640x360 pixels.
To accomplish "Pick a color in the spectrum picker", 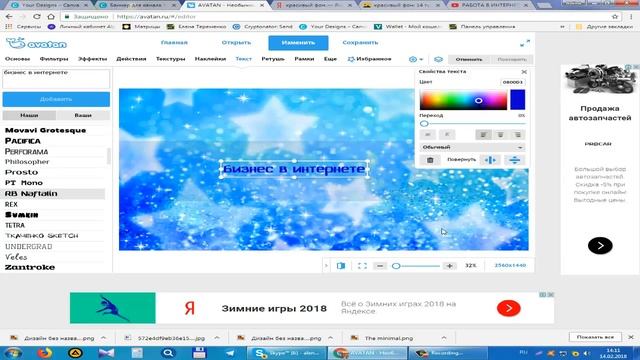I will click(x=463, y=100).
